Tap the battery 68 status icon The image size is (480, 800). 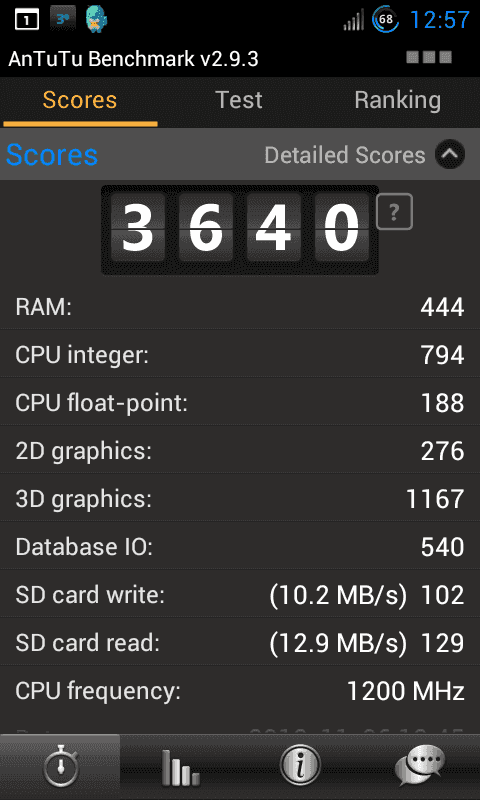386,20
